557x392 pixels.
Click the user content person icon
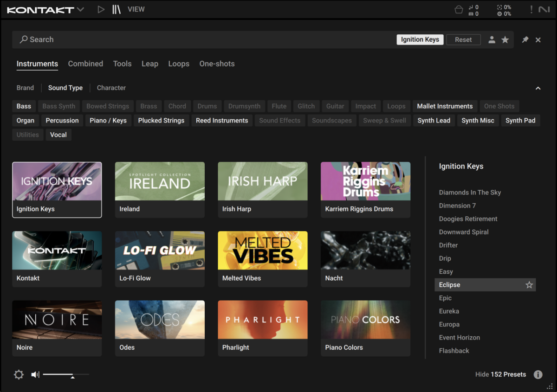(x=492, y=40)
